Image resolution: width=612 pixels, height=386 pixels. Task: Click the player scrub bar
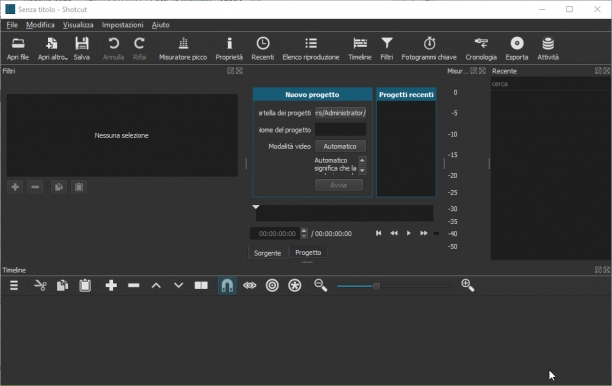[344, 213]
